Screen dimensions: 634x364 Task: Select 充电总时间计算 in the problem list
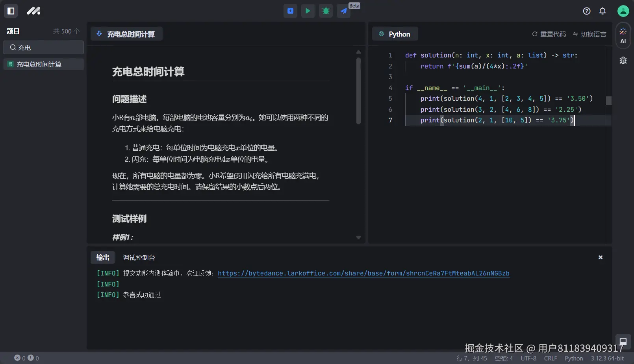(43, 64)
